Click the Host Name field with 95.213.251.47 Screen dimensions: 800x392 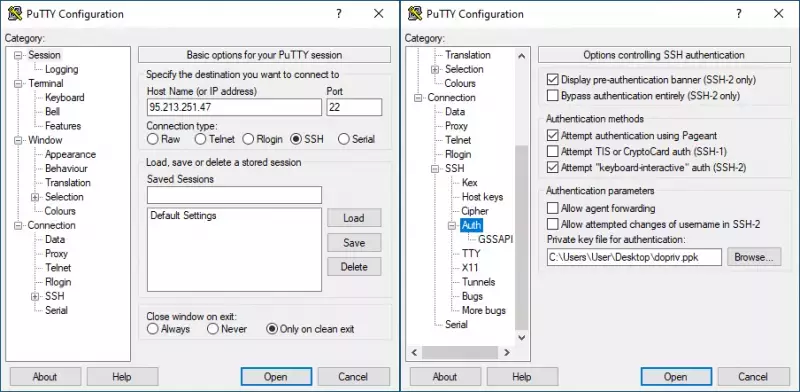234,107
